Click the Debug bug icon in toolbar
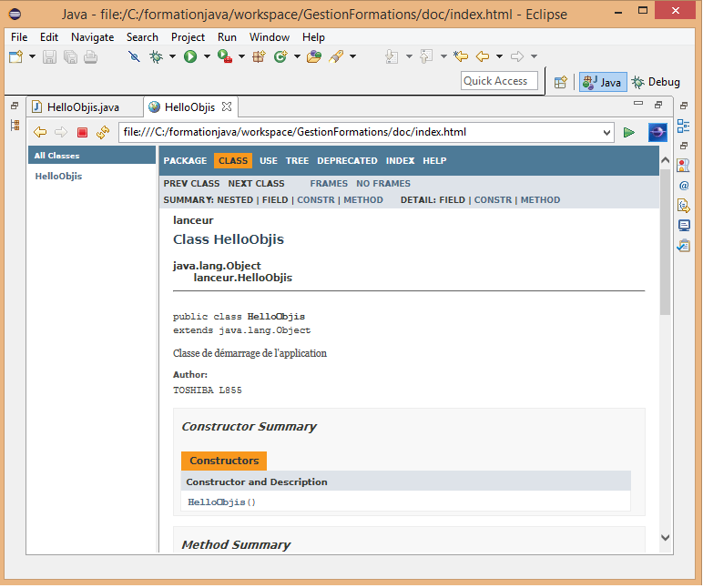Viewport: 703px width, 588px height. tap(157, 56)
